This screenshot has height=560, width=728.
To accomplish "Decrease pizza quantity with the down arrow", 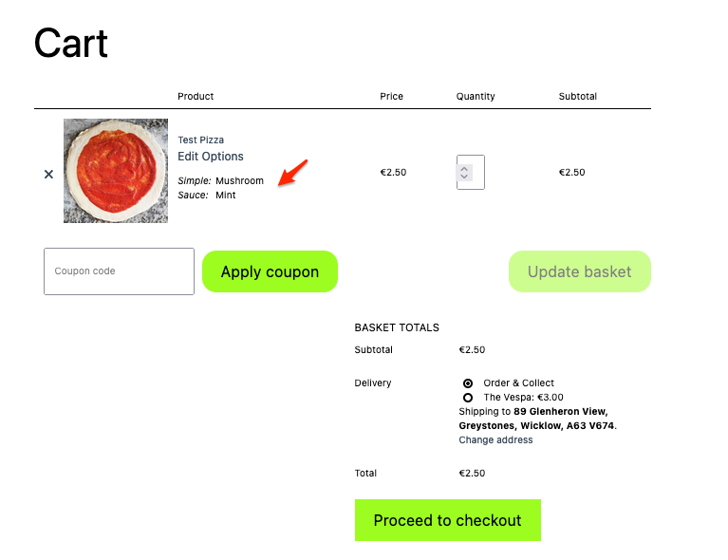I will (464, 177).
